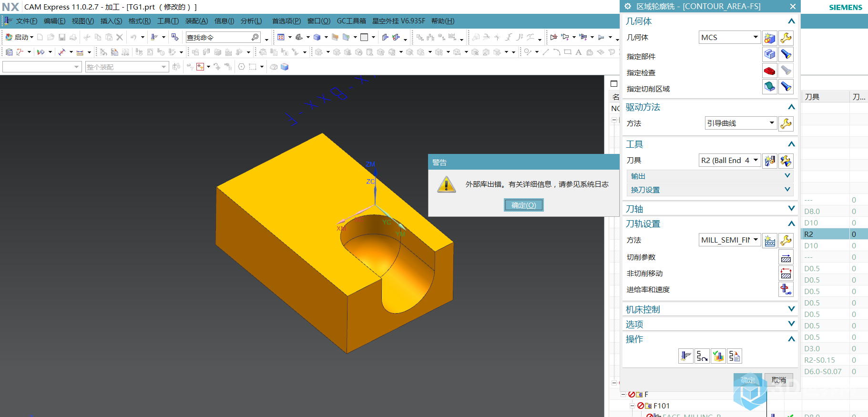Display cut area with flashlight icon

pos(786,87)
